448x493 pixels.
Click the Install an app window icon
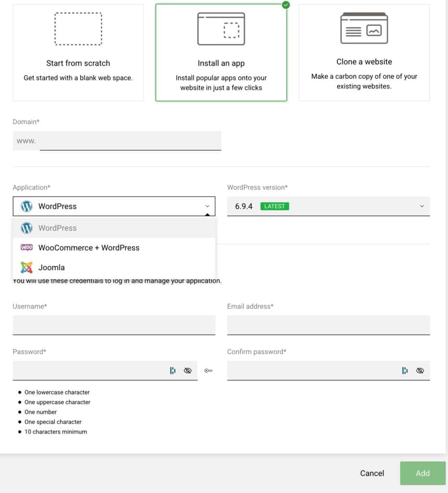point(221,29)
